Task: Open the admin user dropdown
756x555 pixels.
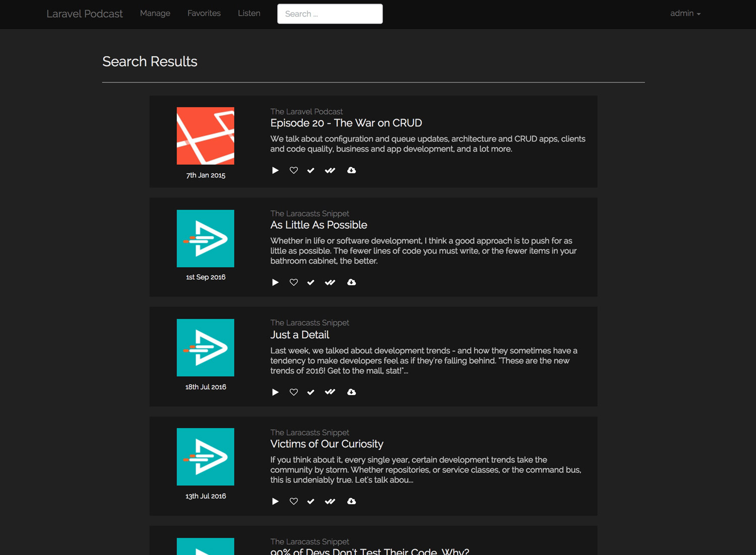Action: pyautogui.click(x=685, y=14)
